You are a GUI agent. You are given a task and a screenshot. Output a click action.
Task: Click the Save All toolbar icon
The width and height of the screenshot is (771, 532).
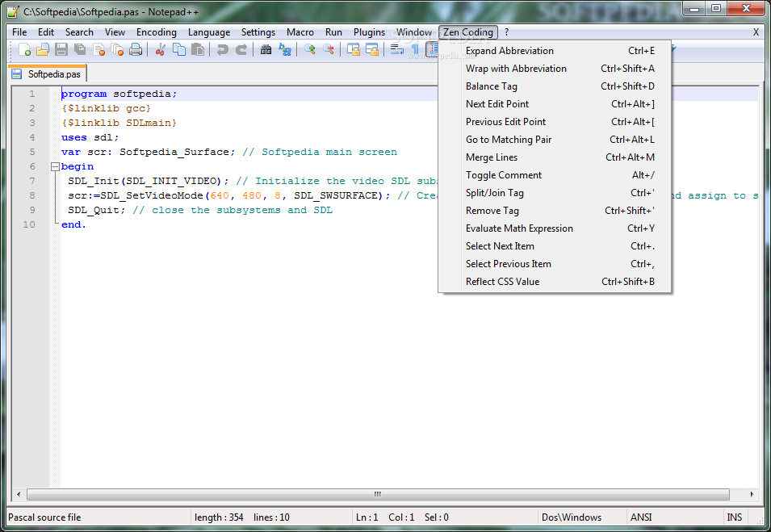tap(80, 50)
